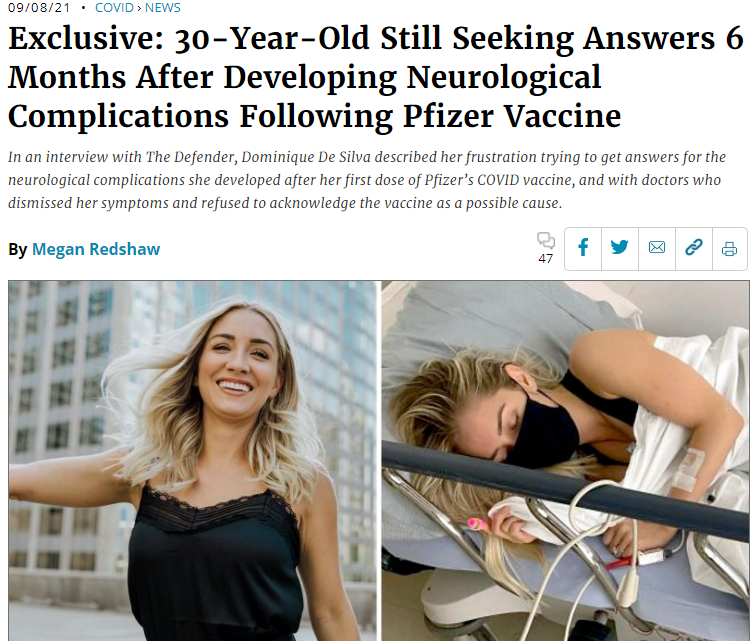Click the breadcrumb arrow between COVID and NEWS

pos(139,8)
